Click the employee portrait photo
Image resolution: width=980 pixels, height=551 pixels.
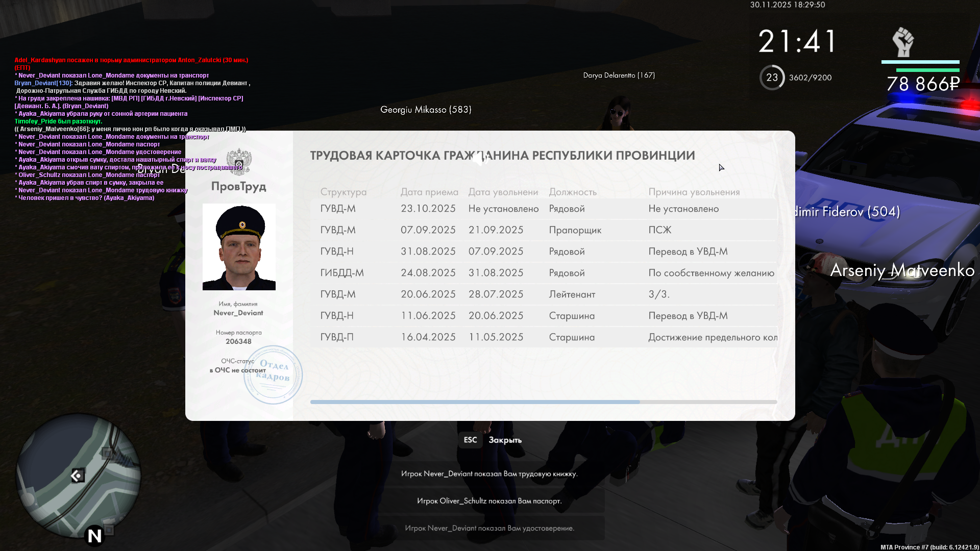click(239, 247)
